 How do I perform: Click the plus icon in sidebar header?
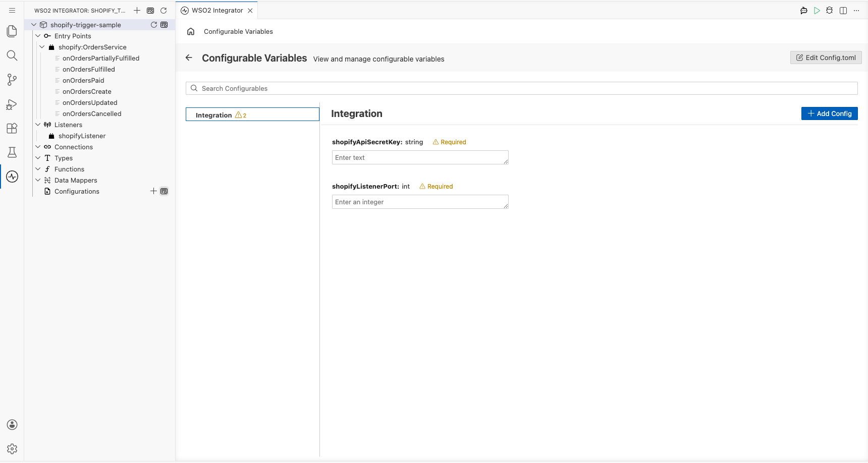(x=137, y=10)
